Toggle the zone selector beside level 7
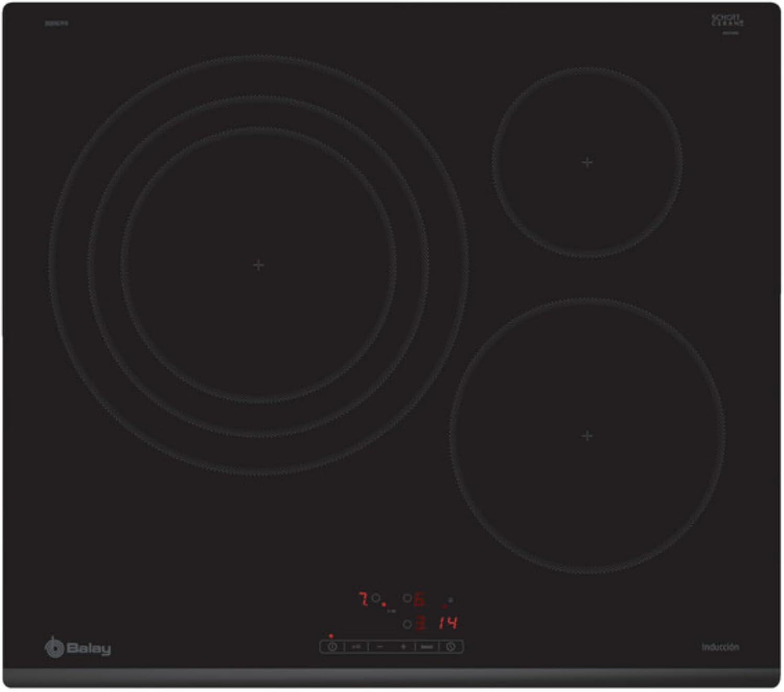Screen dimensions: 784x692 [376, 597]
